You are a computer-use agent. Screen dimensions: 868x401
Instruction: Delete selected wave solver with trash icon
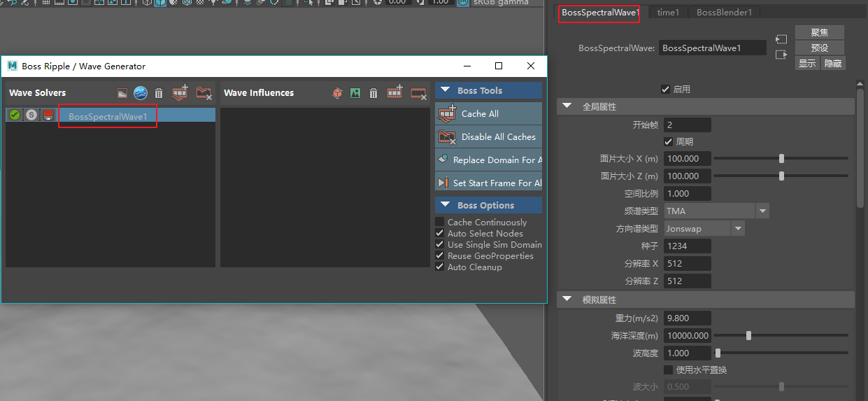pos(159,92)
